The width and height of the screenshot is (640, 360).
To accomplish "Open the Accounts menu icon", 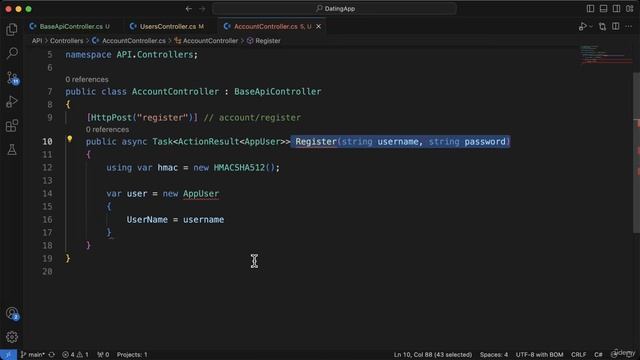I will pos(12,313).
